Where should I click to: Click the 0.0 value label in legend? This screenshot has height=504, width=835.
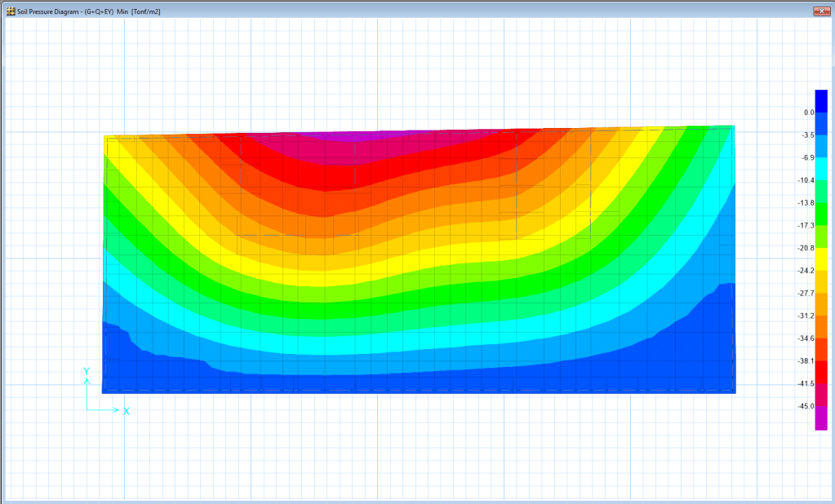click(808, 112)
